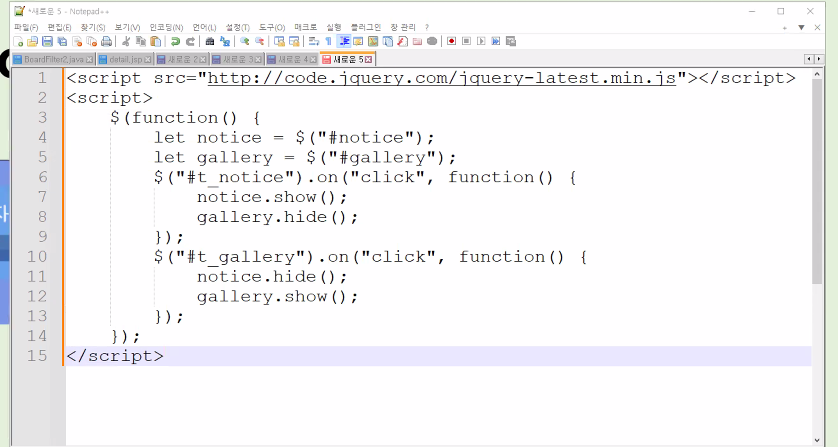Switch to the 새로운 3 tab
This screenshot has height=447, width=838.
(x=237, y=59)
